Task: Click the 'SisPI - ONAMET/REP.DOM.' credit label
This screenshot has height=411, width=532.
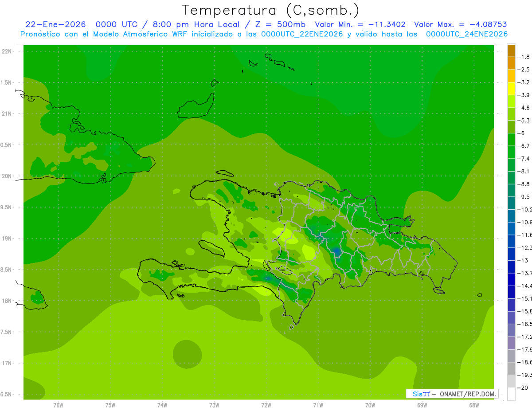Action: [452, 394]
